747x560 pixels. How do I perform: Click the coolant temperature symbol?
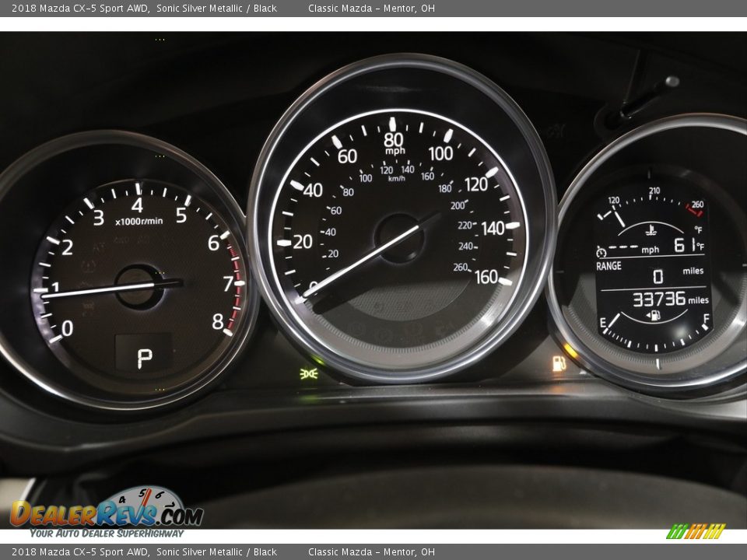point(651,229)
